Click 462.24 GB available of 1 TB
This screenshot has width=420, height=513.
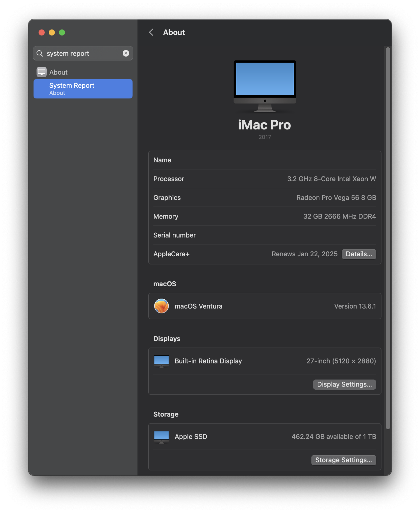334,437
